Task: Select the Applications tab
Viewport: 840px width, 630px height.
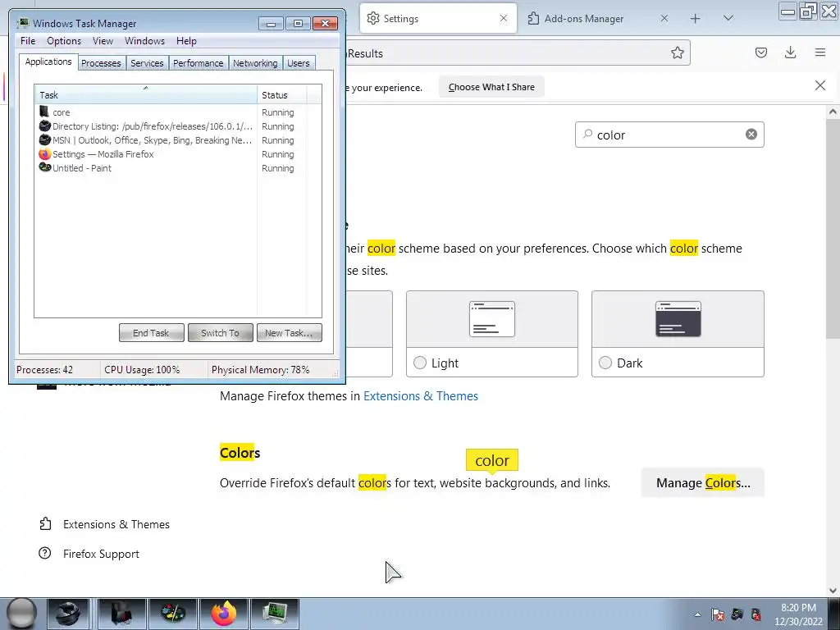Action: pyautogui.click(x=48, y=62)
